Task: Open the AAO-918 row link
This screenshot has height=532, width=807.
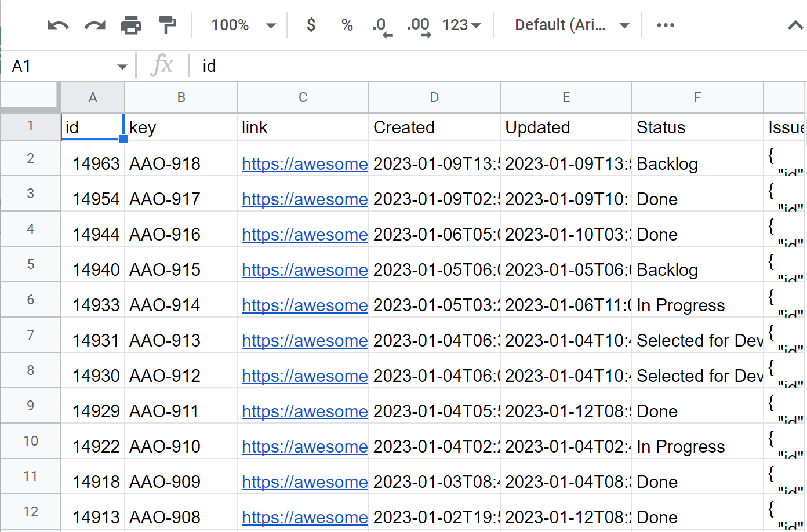Action: pos(304,164)
